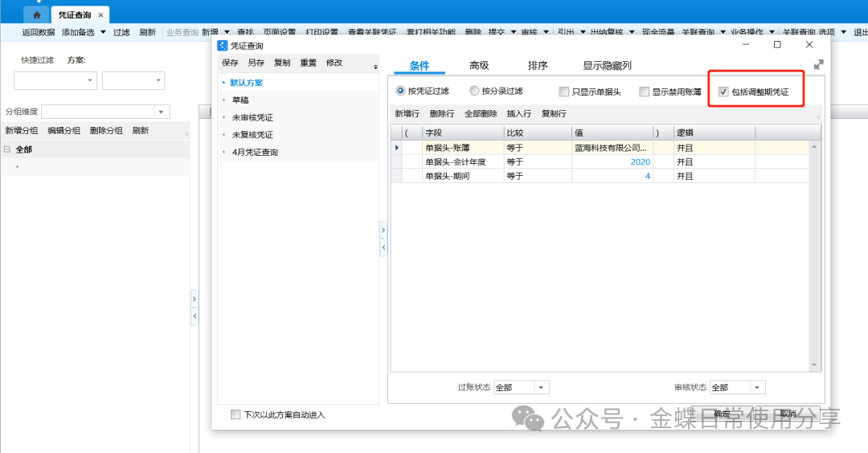Select the 按分录过滤 radio button

(475, 92)
